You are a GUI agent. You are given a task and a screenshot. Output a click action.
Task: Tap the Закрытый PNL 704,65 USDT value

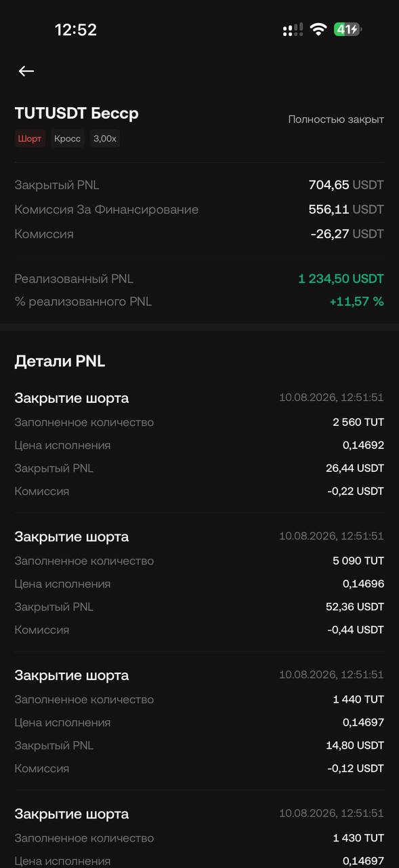(346, 184)
